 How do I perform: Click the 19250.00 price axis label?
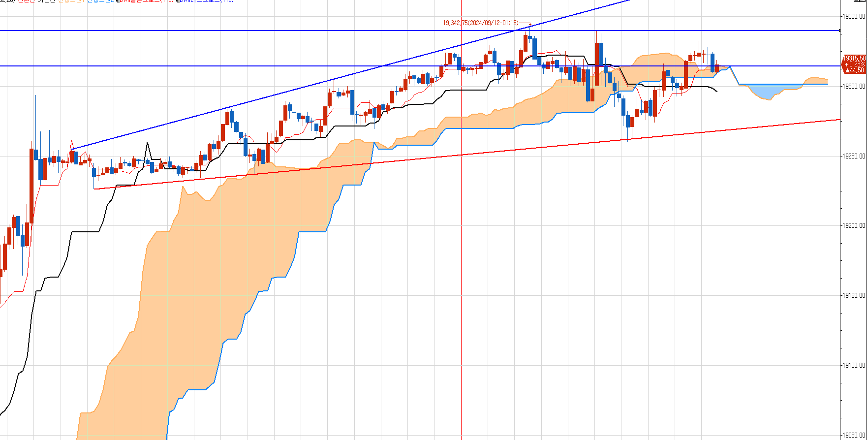[x=854, y=156]
